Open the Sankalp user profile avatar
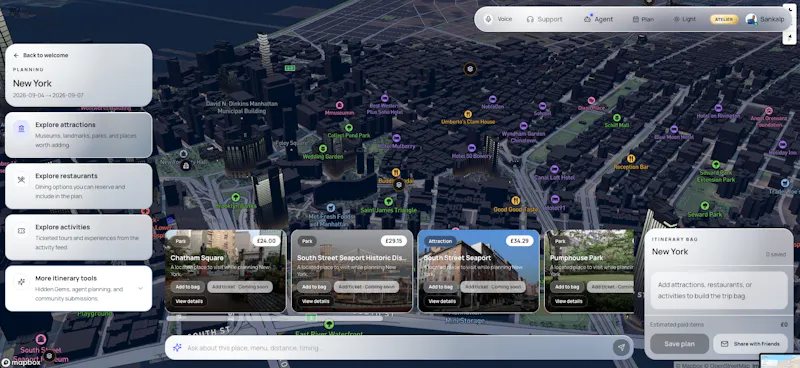 coord(751,19)
